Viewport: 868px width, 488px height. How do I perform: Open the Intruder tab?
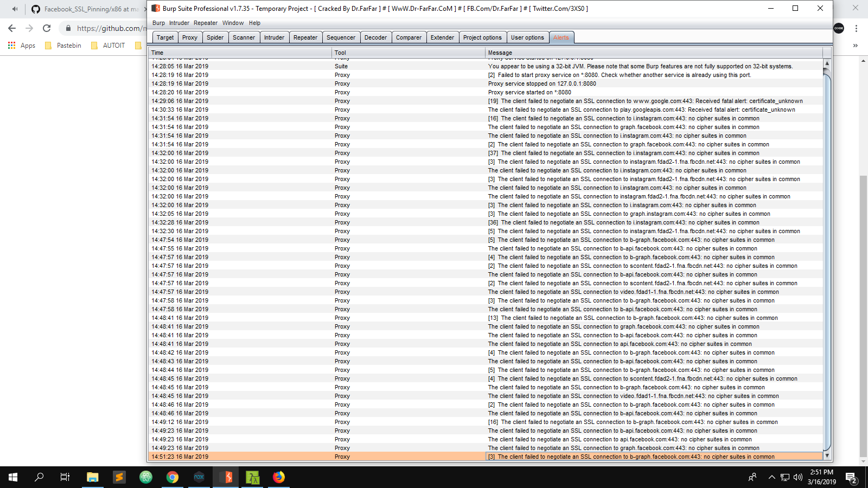point(274,37)
